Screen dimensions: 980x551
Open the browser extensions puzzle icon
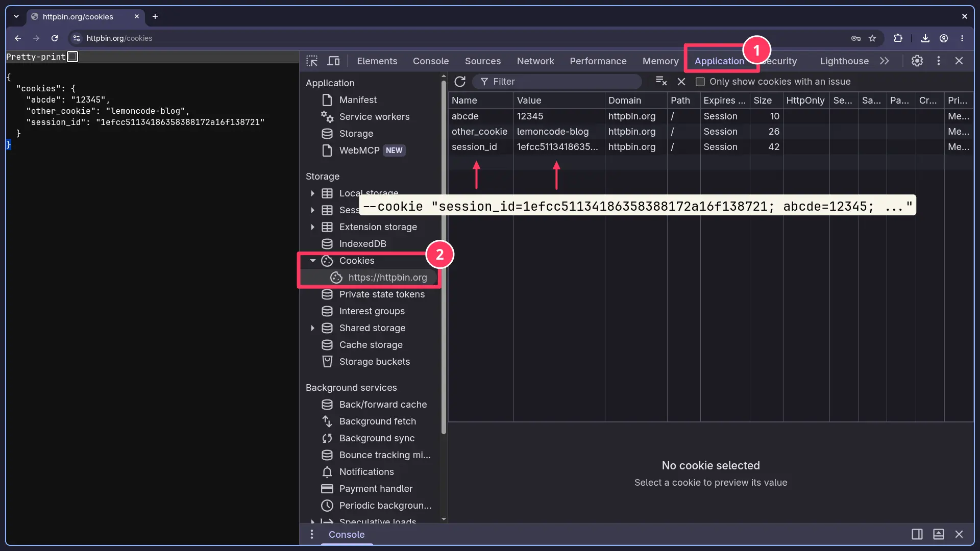coord(898,38)
